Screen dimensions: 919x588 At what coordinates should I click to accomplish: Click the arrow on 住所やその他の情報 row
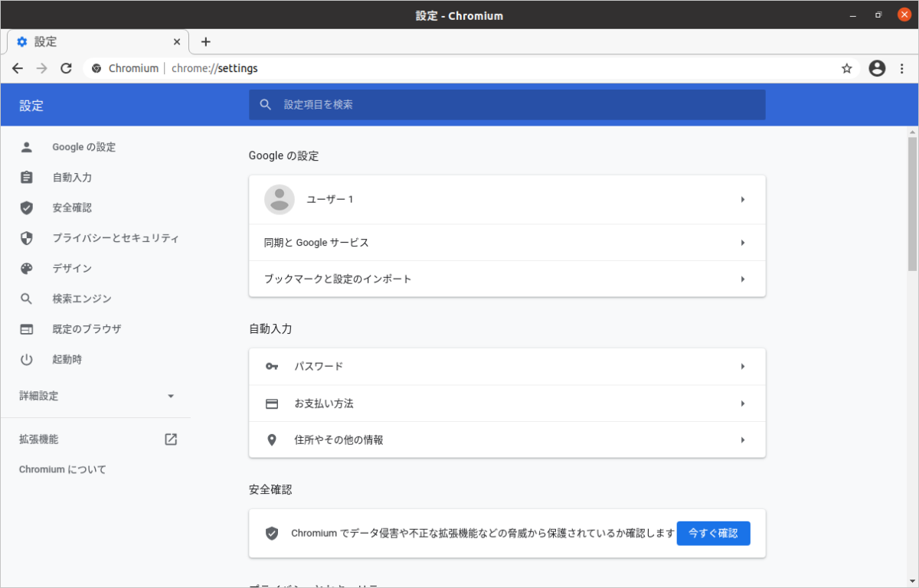tap(743, 440)
